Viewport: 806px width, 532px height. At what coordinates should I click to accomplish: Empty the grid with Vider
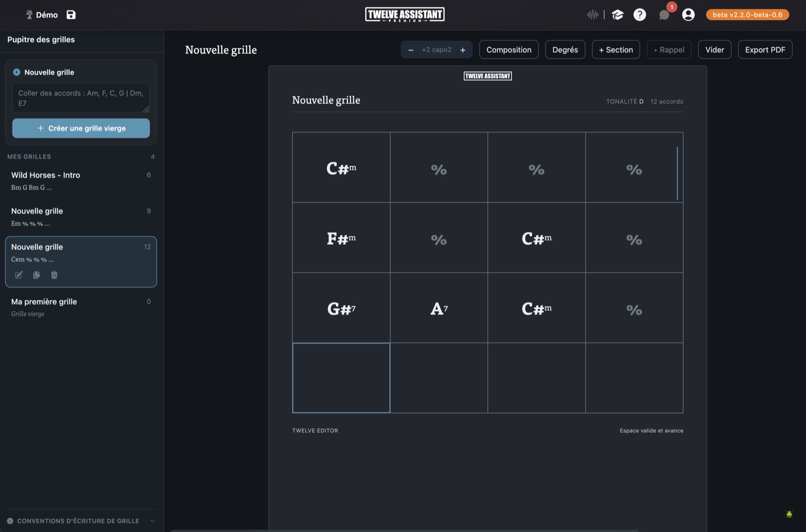(x=715, y=49)
